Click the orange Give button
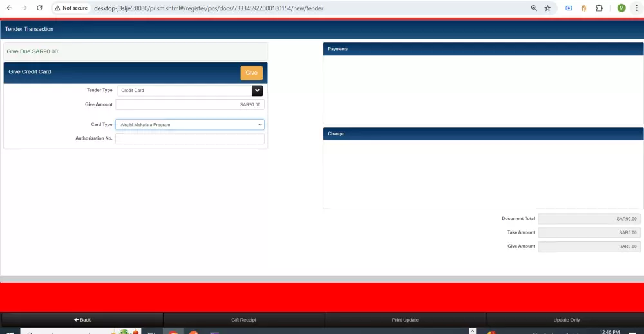 tap(251, 73)
